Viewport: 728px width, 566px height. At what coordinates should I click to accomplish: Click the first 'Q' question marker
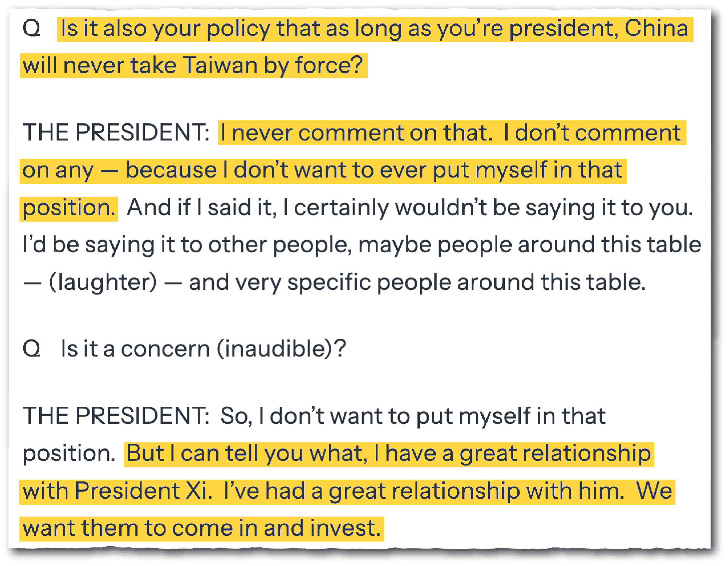(32, 28)
